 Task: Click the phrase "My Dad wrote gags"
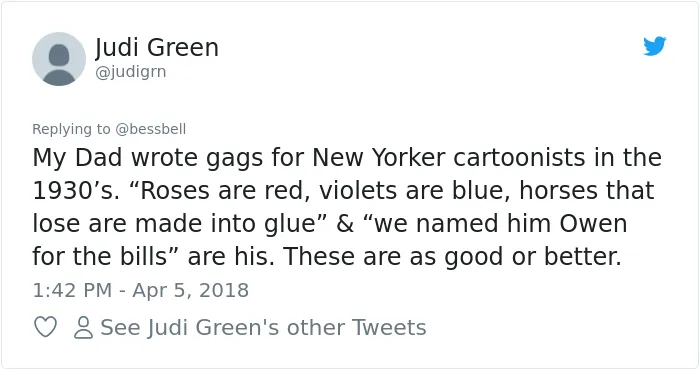(148, 158)
